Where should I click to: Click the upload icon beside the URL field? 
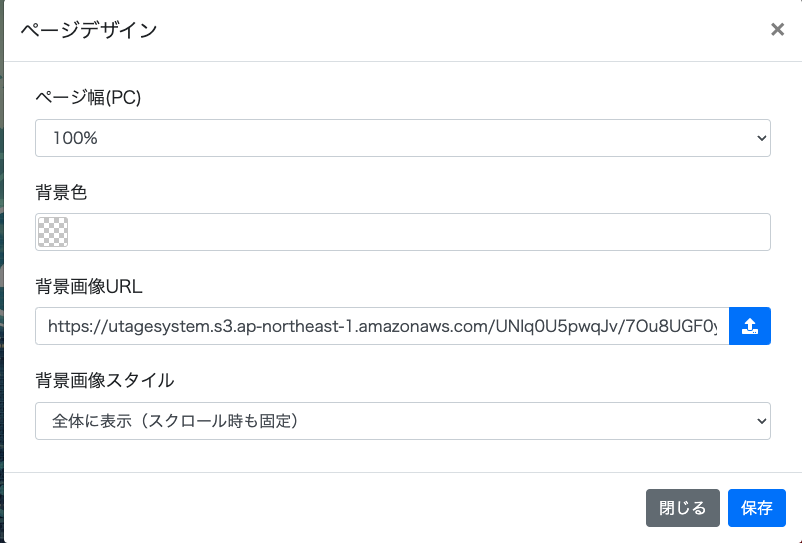pos(749,326)
